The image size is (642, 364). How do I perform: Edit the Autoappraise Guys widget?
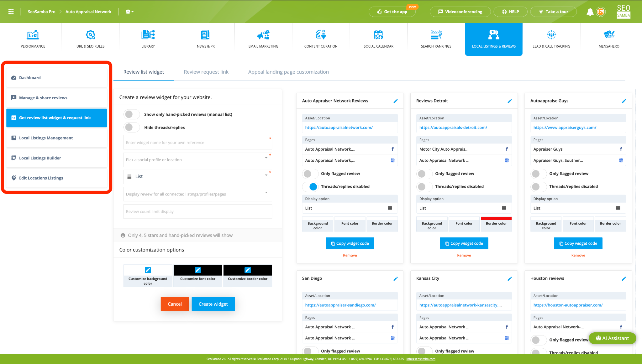click(624, 101)
